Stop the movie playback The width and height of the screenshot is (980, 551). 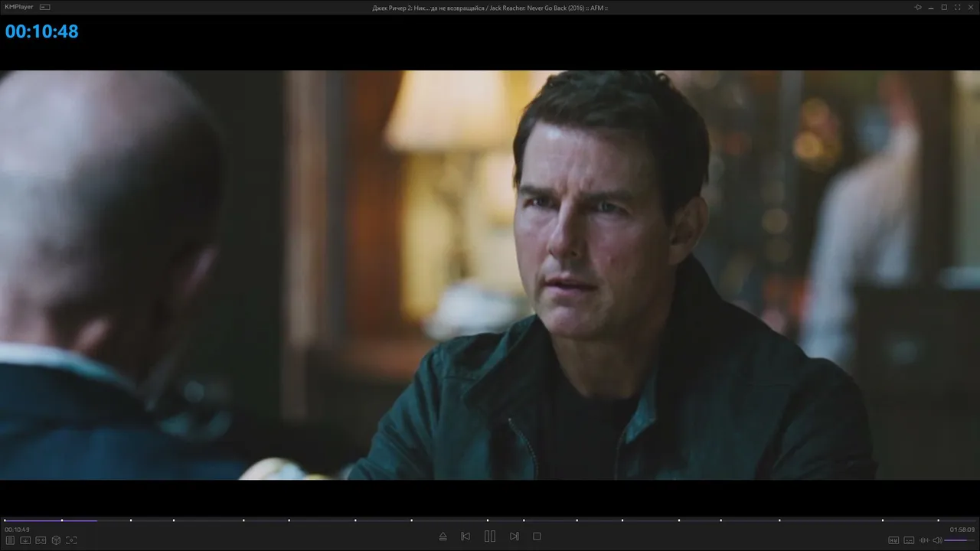click(537, 536)
